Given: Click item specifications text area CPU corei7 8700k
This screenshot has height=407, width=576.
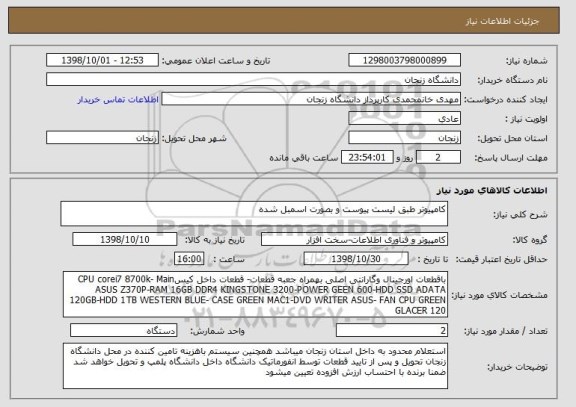Looking at the screenshot, I should click(x=255, y=295).
